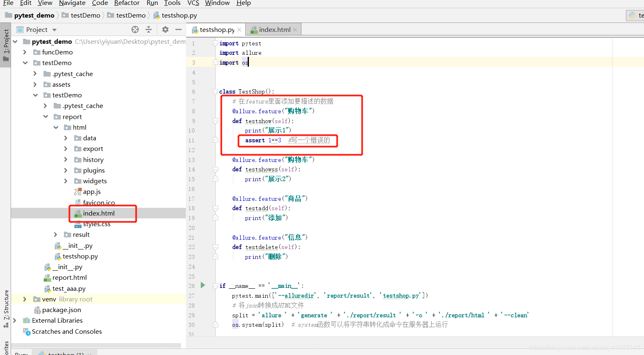
Task: Expand the assets folder
Action: coord(35,84)
